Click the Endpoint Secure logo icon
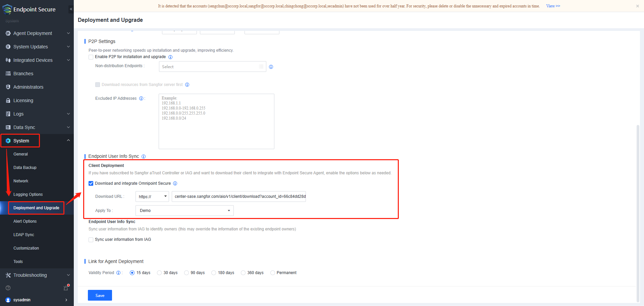Screen dimensions: 644x306 [x=7, y=9]
